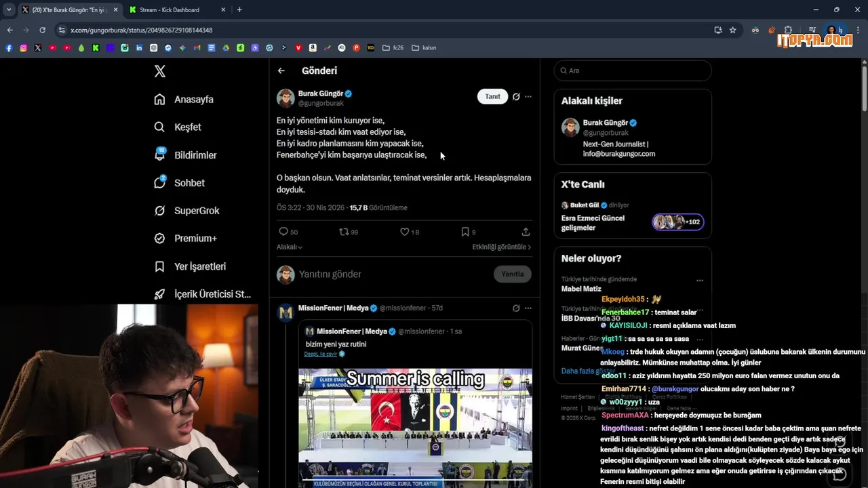The width and height of the screenshot is (868, 488).
Task: Open Burak Güngör's profile picture on the post
Action: pyautogui.click(x=285, y=98)
